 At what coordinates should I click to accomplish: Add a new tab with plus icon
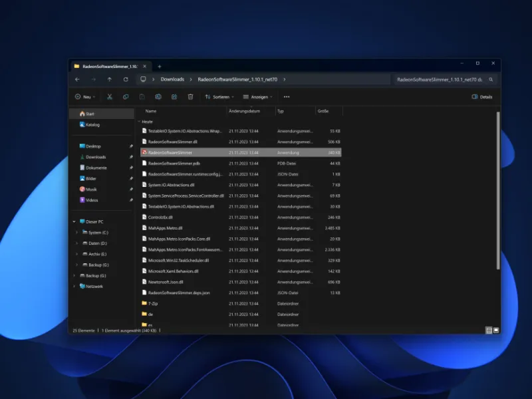click(160, 66)
